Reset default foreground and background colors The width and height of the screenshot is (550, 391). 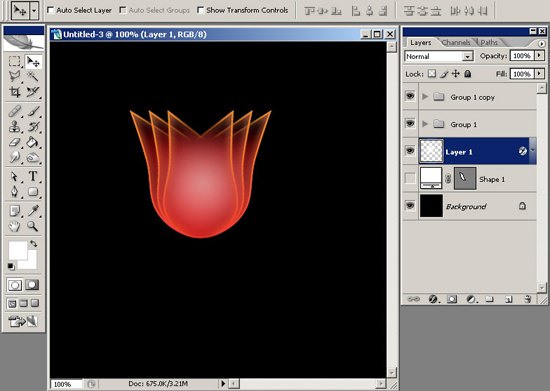pyautogui.click(x=11, y=267)
